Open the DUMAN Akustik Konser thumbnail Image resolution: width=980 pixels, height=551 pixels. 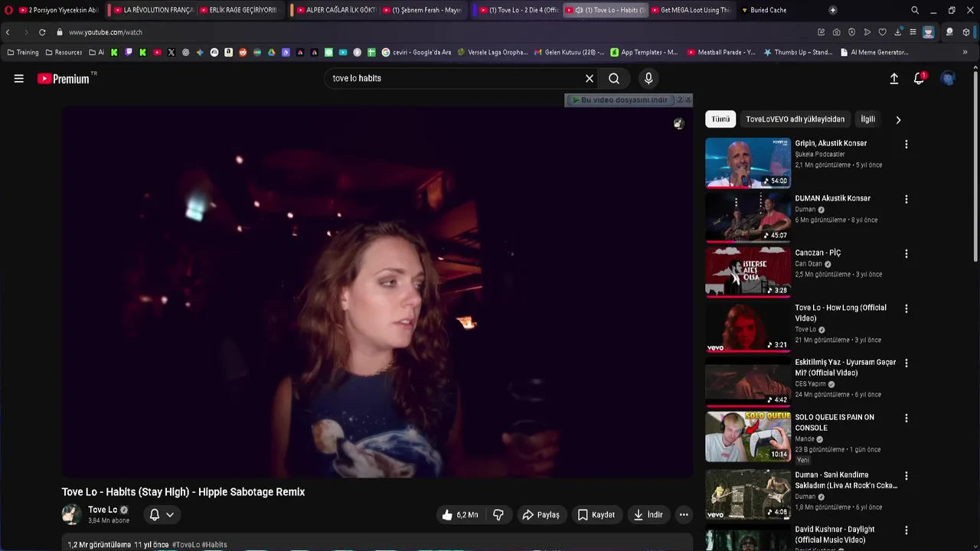point(748,217)
